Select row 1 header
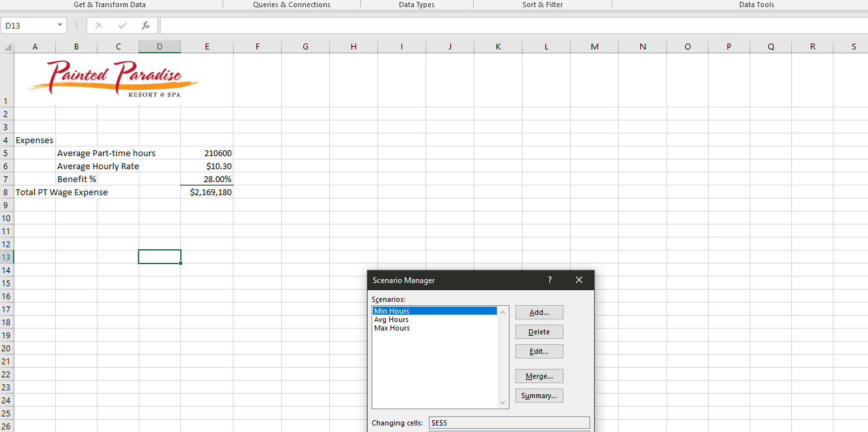 7,80
